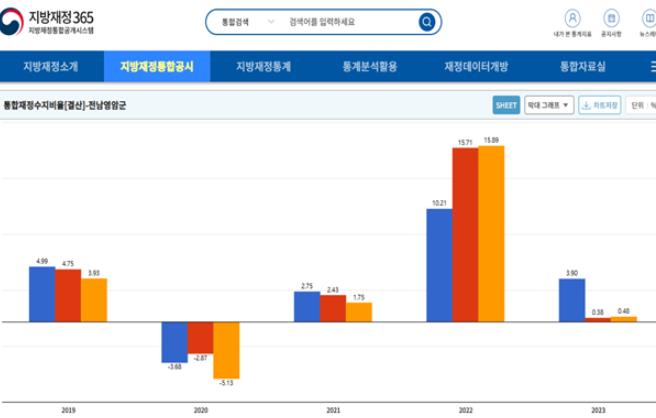
Task: Click the magnifier search icon
Action: tap(427, 21)
